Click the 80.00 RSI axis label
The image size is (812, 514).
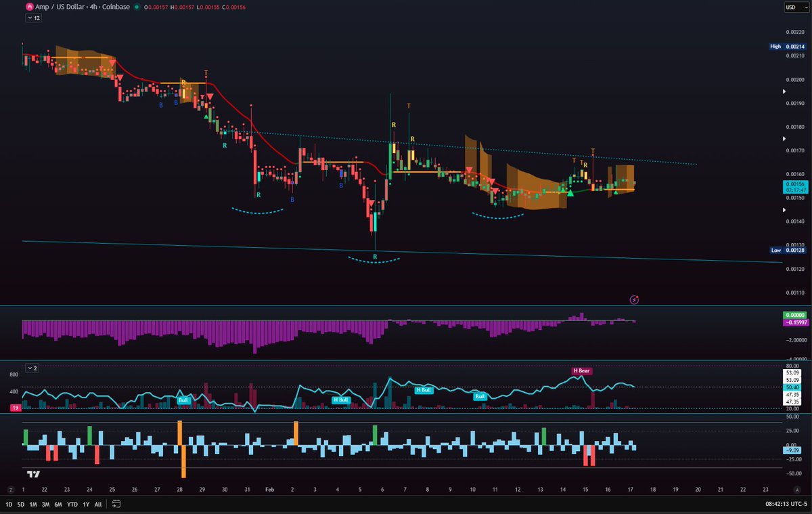coord(792,366)
